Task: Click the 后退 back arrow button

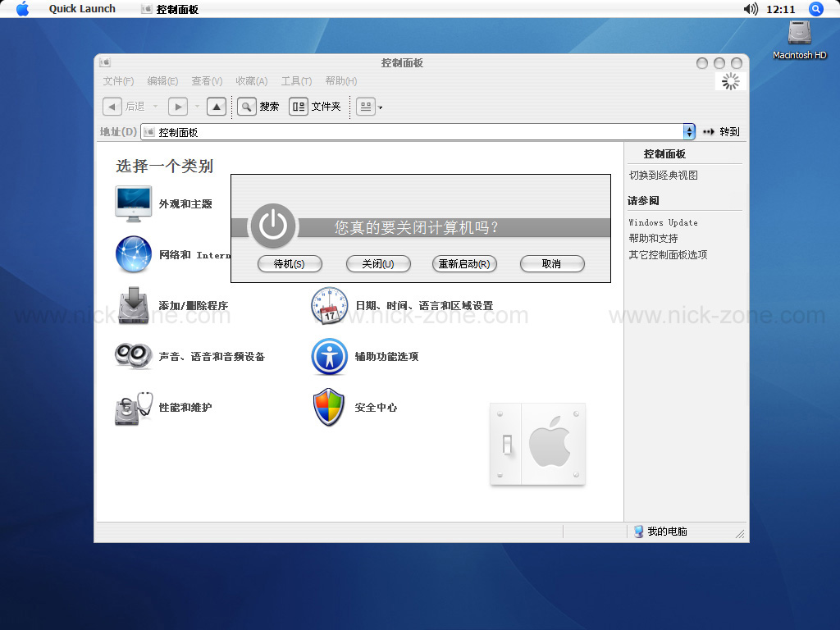Action: (112, 107)
